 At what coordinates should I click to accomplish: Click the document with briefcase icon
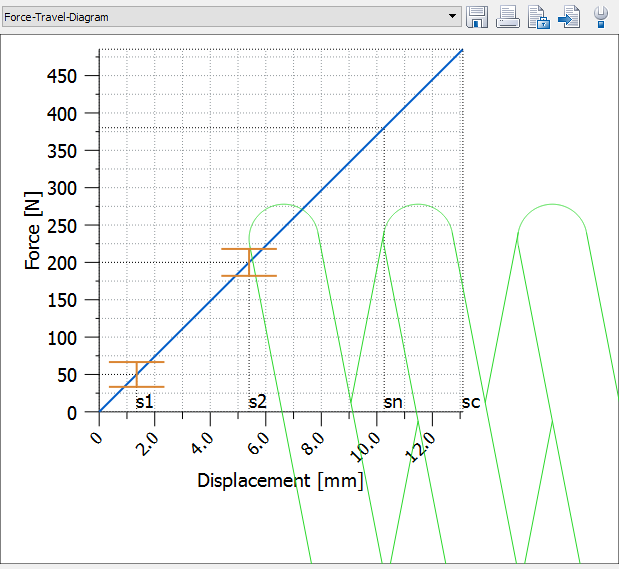539,16
